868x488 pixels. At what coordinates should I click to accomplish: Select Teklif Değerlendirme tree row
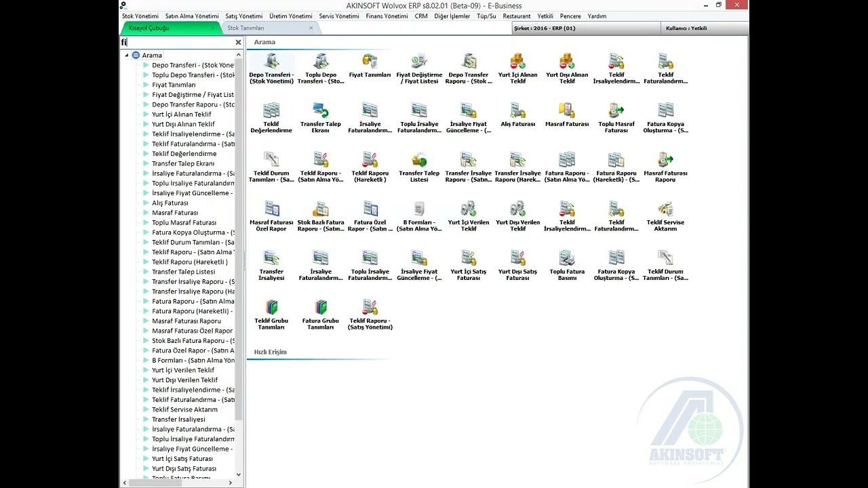point(184,154)
